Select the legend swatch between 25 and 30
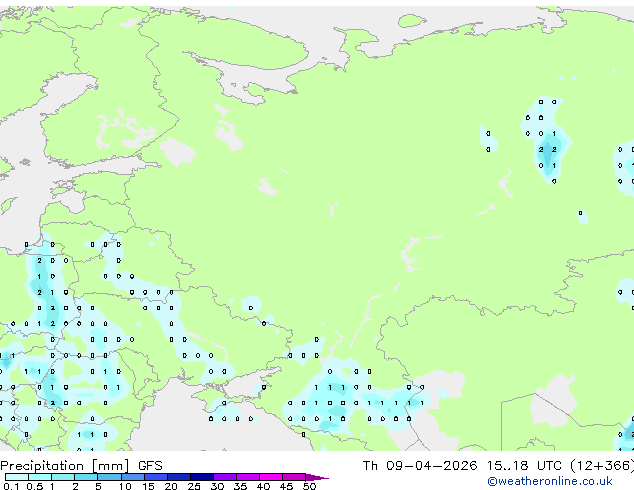The width and height of the screenshot is (634, 490). pos(202,477)
